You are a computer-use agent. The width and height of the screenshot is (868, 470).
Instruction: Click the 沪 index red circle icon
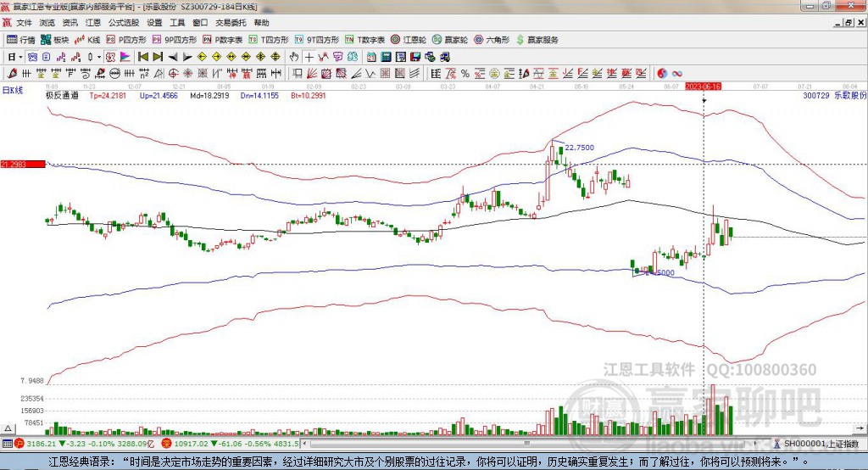19,444
